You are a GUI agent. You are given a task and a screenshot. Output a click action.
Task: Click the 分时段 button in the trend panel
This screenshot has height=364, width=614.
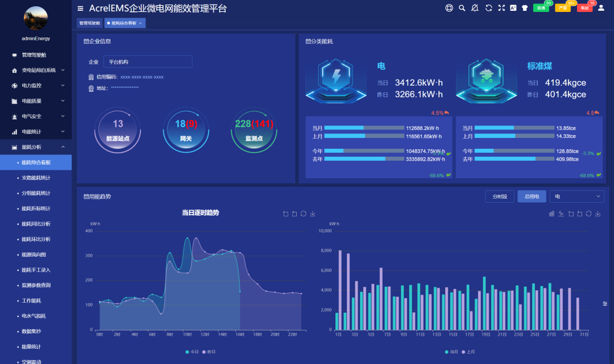(499, 196)
